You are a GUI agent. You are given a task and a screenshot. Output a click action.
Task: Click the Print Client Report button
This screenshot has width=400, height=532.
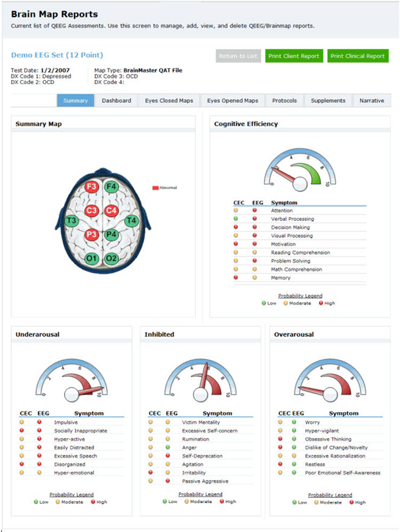[294, 56]
